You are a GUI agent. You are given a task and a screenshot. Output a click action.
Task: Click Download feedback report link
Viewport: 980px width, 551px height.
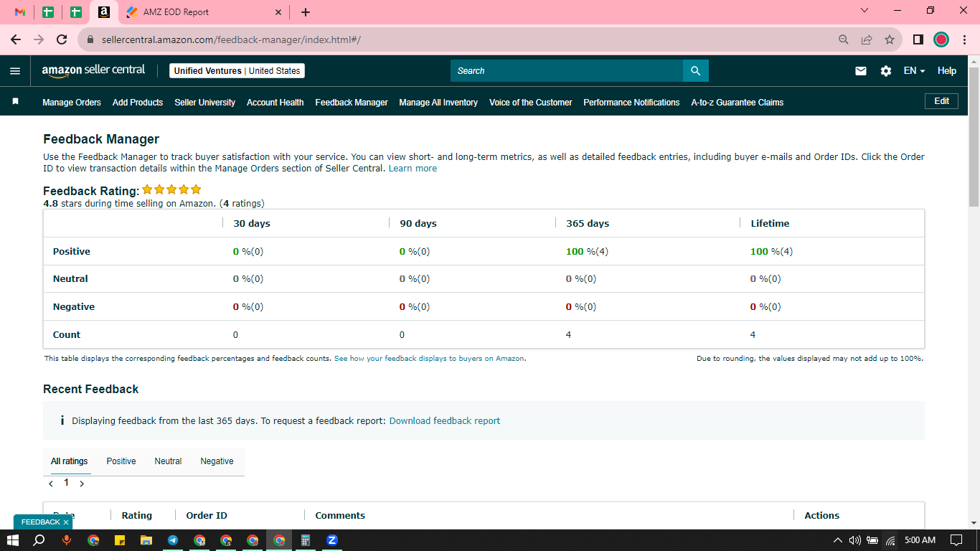click(x=445, y=421)
